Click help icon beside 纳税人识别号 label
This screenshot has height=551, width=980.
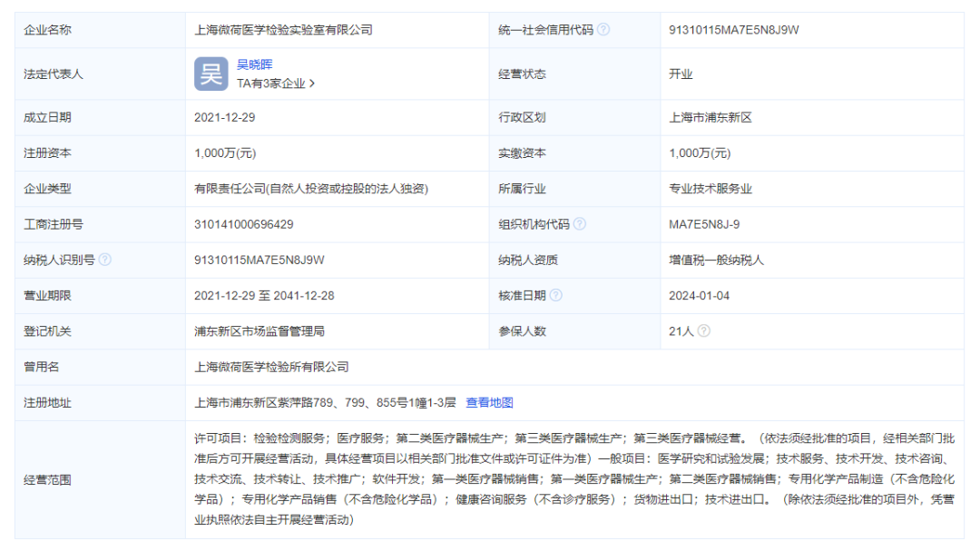point(105,260)
